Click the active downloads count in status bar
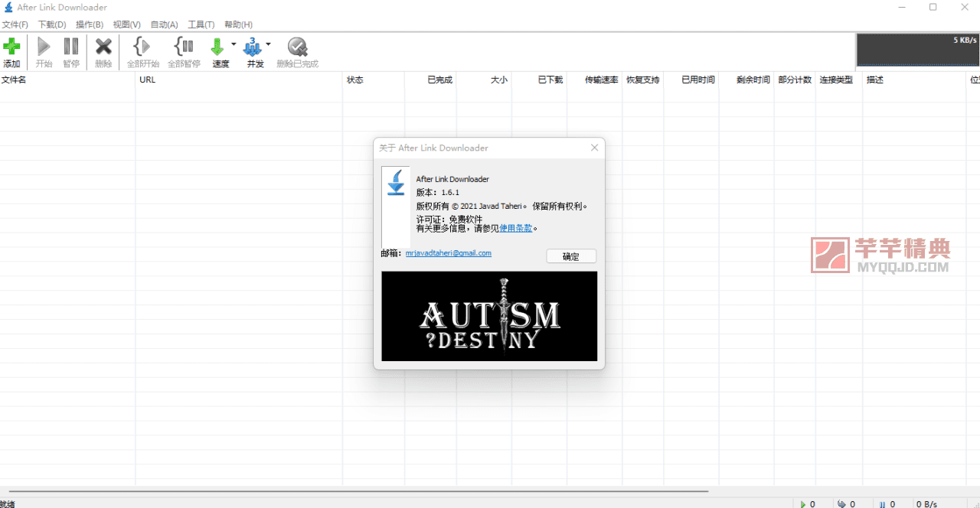980x508 pixels. click(x=808, y=504)
